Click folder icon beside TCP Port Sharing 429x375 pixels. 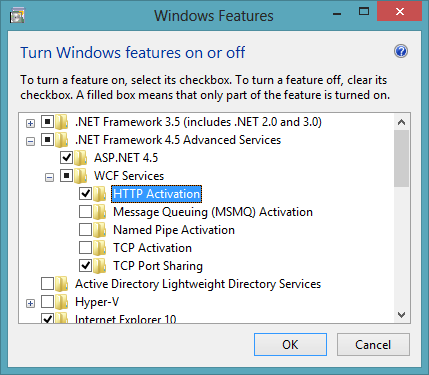(99, 266)
